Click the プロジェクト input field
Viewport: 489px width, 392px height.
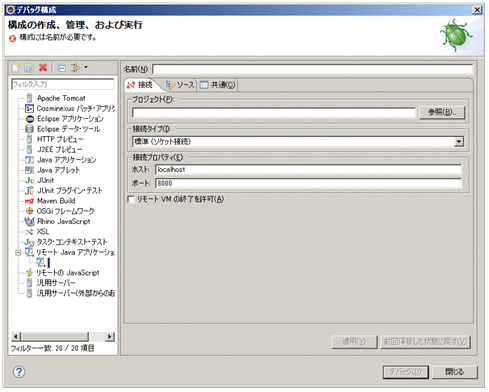coord(274,113)
